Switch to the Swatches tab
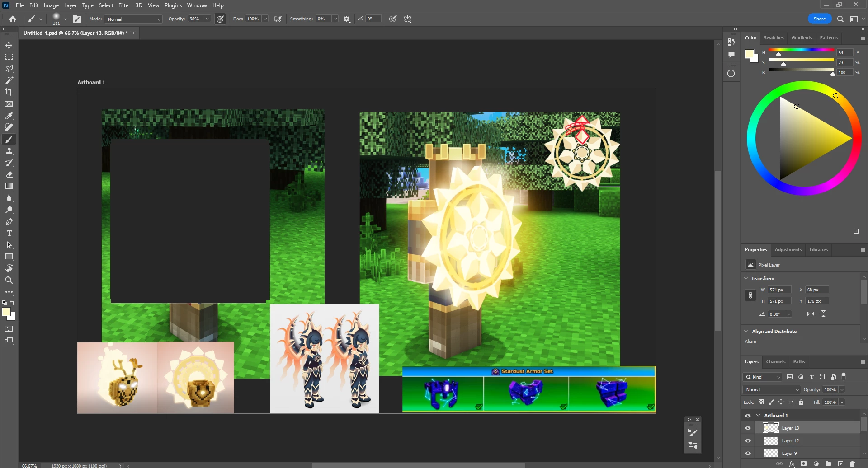 [774, 38]
